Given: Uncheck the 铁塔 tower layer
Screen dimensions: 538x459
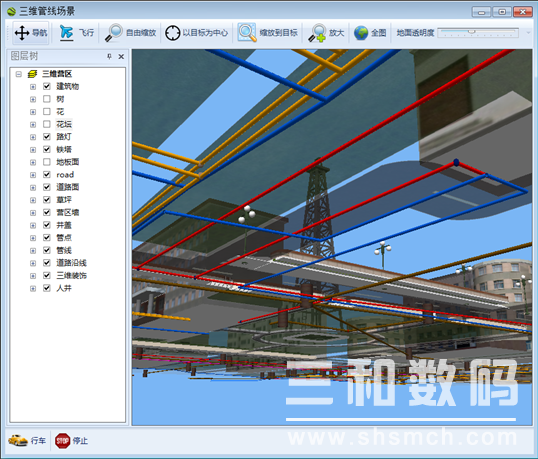Looking at the screenshot, I should [47, 149].
